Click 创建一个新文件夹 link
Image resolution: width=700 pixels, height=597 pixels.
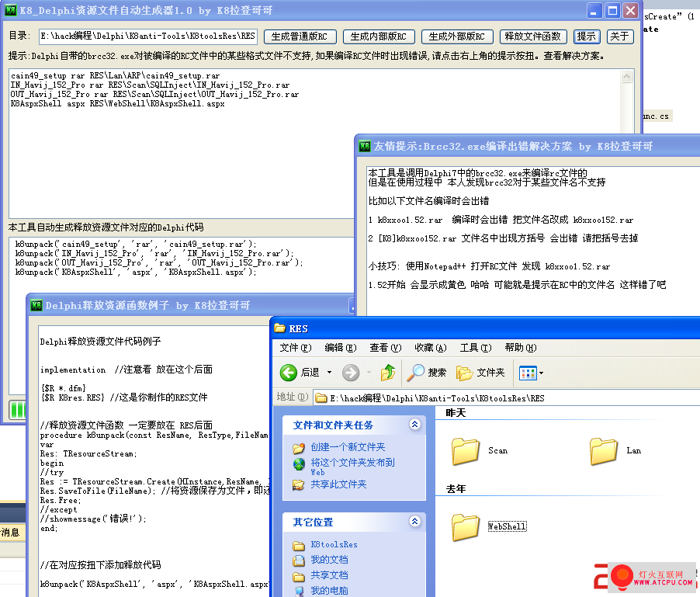[x=348, y=447]
